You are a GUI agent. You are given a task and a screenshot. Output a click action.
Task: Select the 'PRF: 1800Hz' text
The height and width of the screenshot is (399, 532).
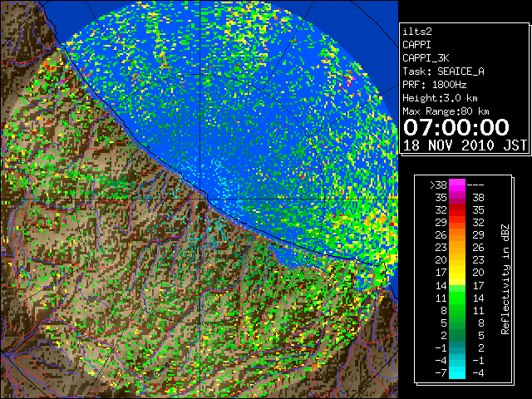[434, 85]
